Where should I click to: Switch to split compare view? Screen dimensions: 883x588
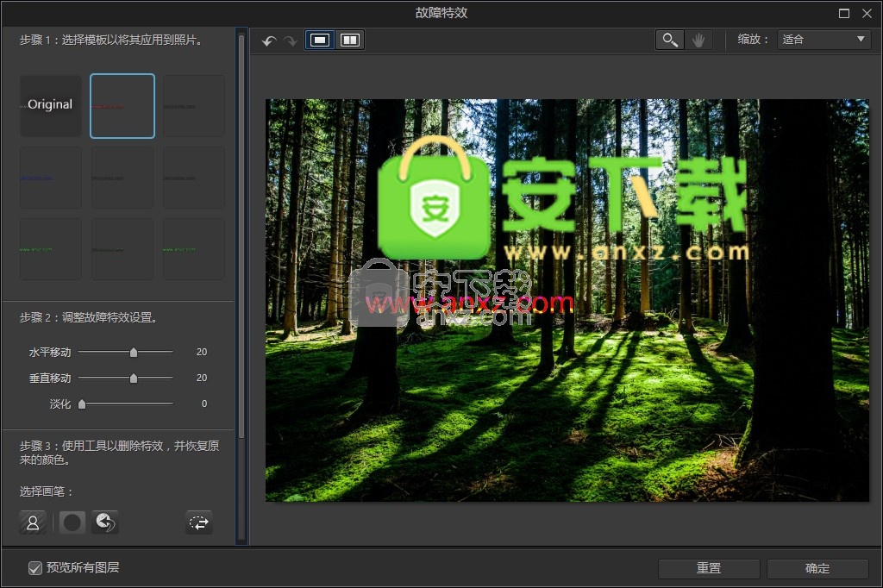point(350,40)
